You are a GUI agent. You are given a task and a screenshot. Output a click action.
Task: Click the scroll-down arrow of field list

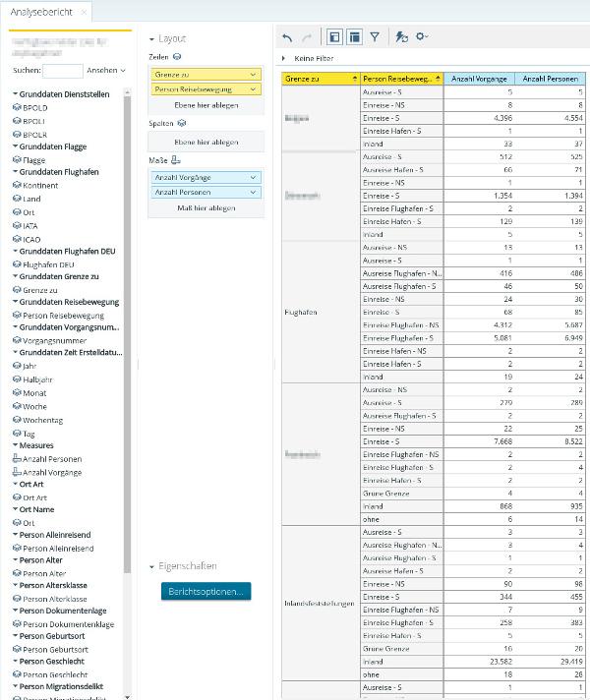point(127,696)
